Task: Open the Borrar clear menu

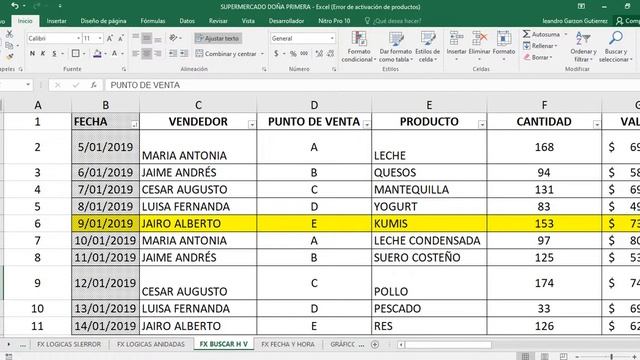Action: point(538,57)
